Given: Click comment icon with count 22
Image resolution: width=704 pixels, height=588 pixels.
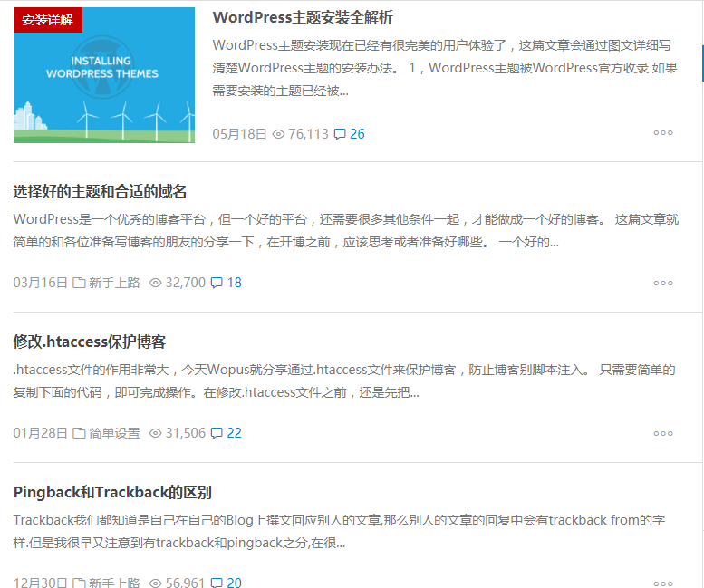Looking at the screenshot, I should pos(217,433).
